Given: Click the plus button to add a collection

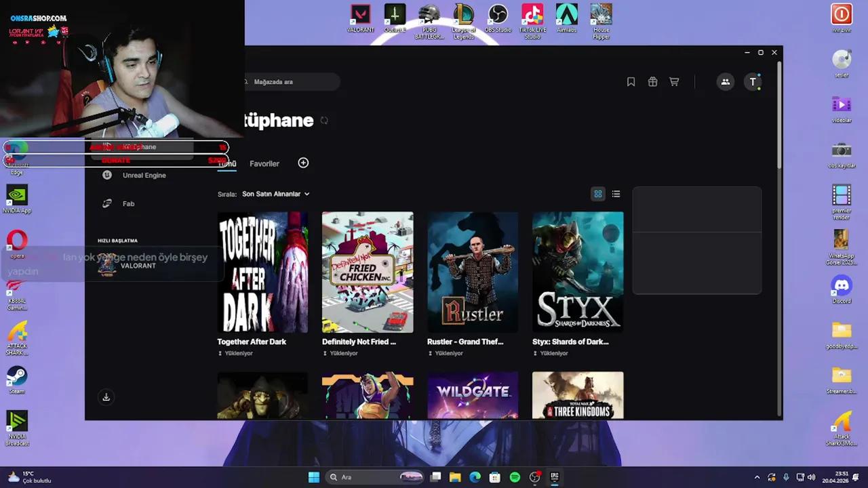Looking at the screenshot, I should pyautogui.click(x=303, y=163).
